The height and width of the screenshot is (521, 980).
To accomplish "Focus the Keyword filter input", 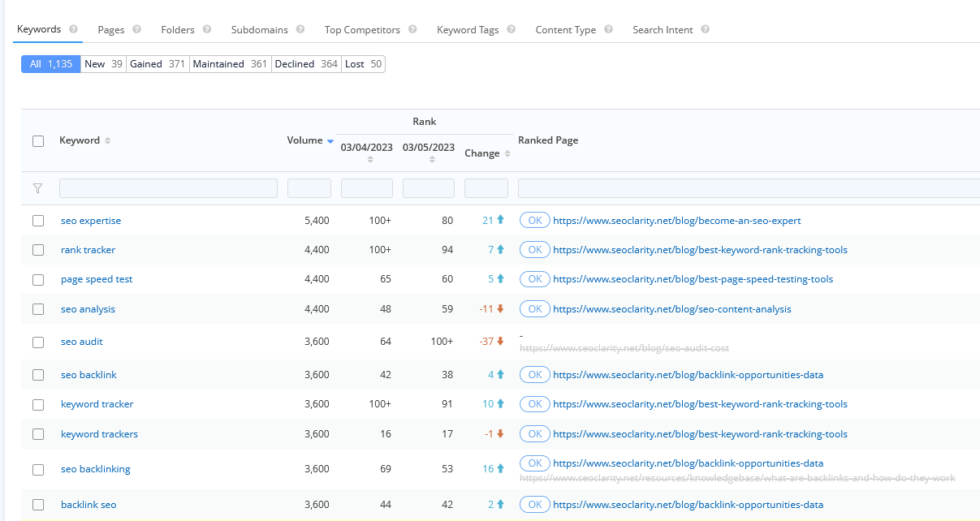I will [168, 188].
